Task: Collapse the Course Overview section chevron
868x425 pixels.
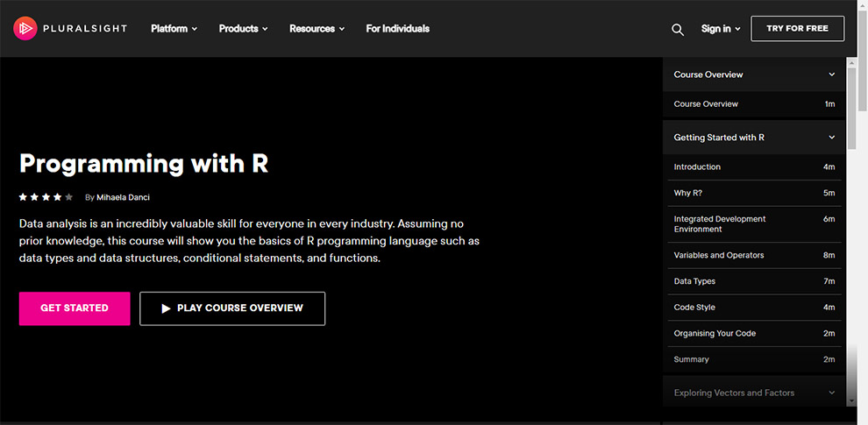Action: pos(831,74)
